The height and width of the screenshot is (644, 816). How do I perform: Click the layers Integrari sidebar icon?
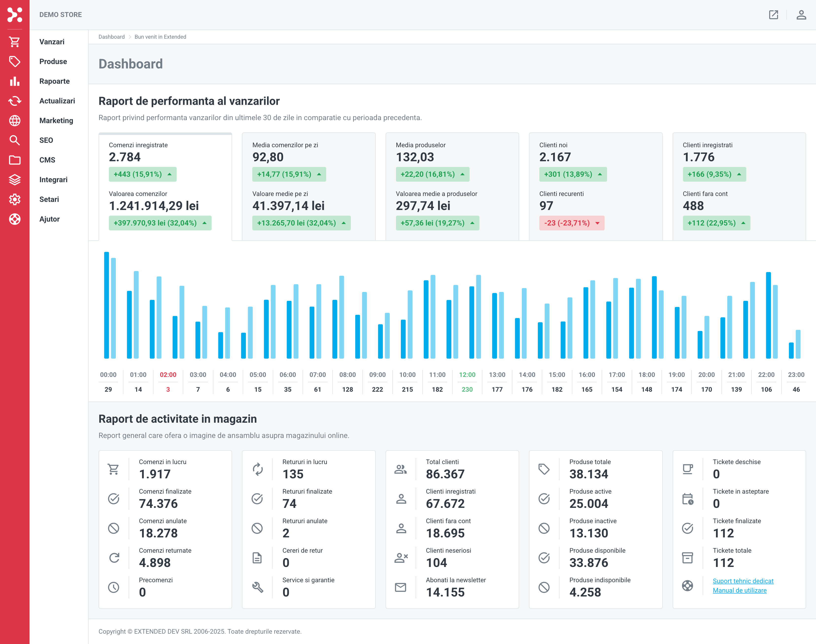point(15,180)
